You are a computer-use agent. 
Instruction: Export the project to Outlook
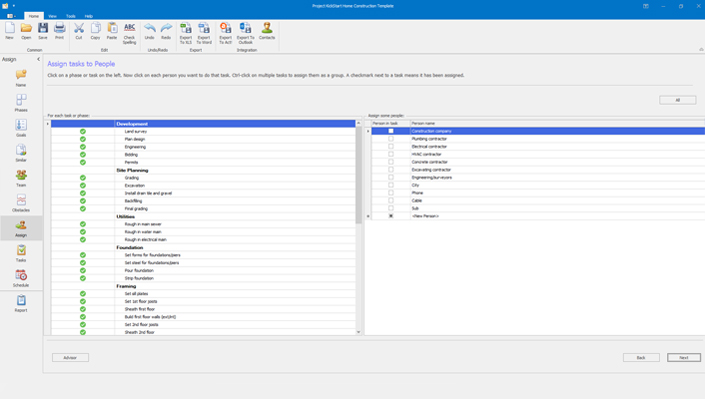point(245,33)
